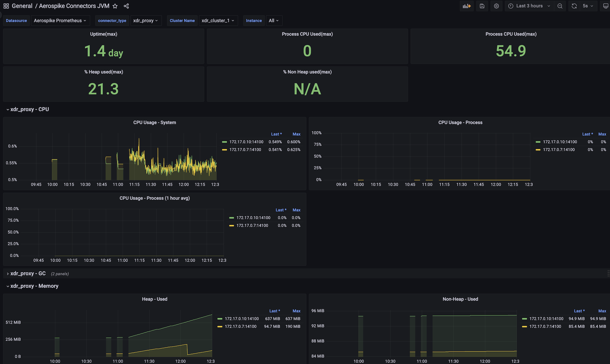610x364 pixels.
Task: Open the Datasource Aerospike Prometheus dropdown
Action: click(x=60, y=21)
